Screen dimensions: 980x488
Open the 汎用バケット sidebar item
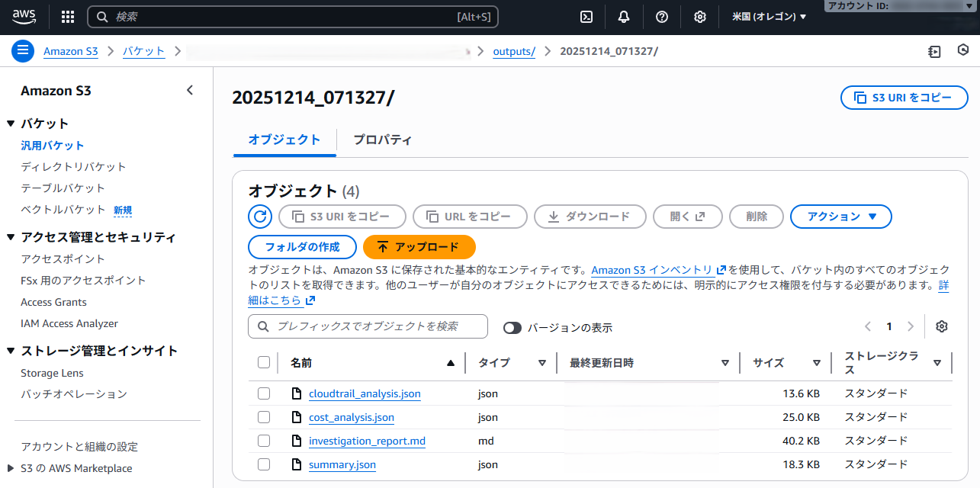(53, 145)
